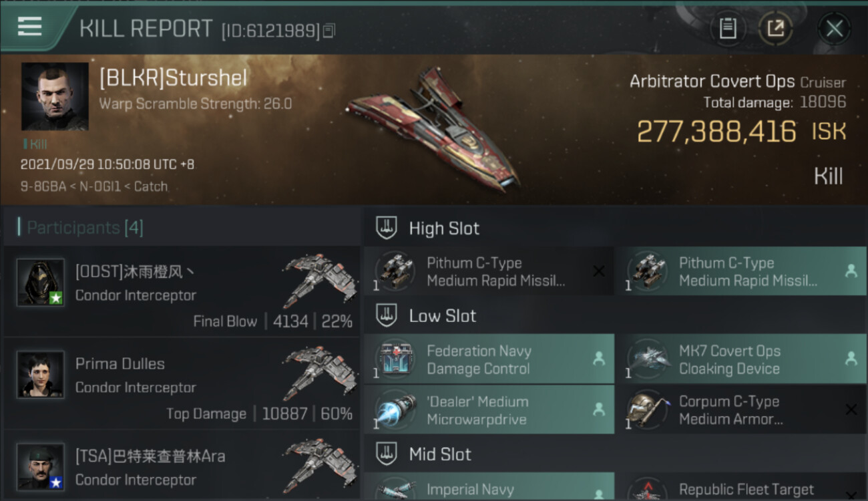Image resolution: width=868 pixels, height=501 pixels.
Task: Select the first Pithum C-Type Medium Rapid Missile item
Action: (489, 271)
